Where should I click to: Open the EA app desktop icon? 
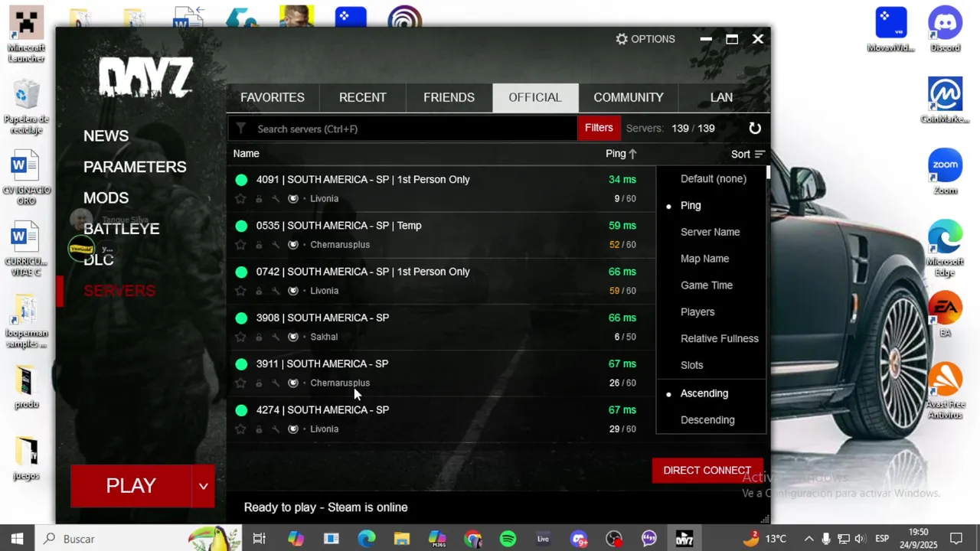tap(945, 314)
